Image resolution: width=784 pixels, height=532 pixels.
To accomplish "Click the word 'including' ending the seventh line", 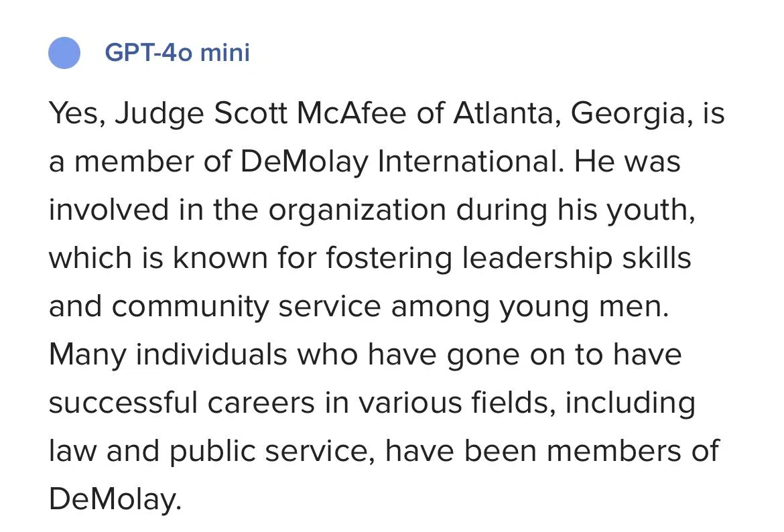I will [631, 403].
